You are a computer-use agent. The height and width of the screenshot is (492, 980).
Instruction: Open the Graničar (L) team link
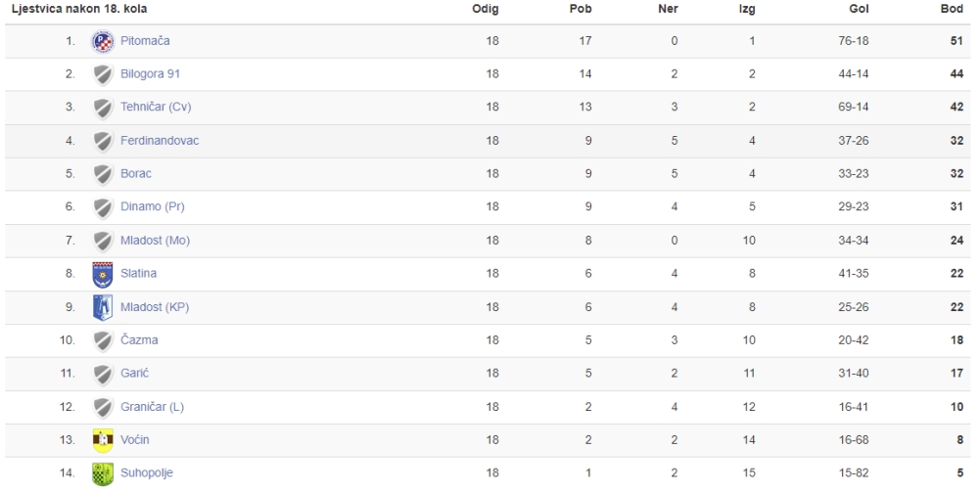pos(152,407)
